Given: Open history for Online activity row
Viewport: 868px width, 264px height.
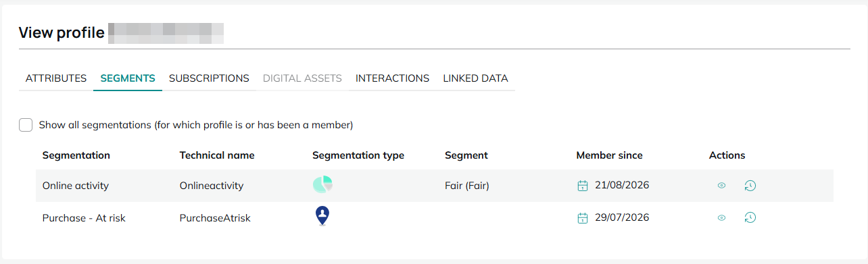Looking at the screenshot, I should pos(750,185).
